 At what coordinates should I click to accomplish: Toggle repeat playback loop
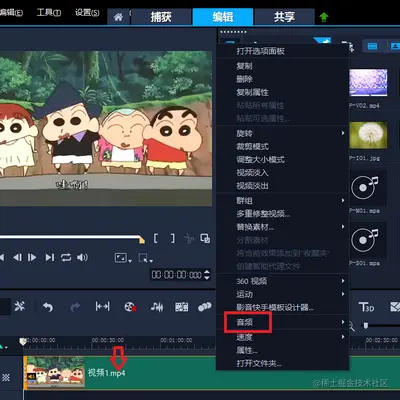point(66,257)
